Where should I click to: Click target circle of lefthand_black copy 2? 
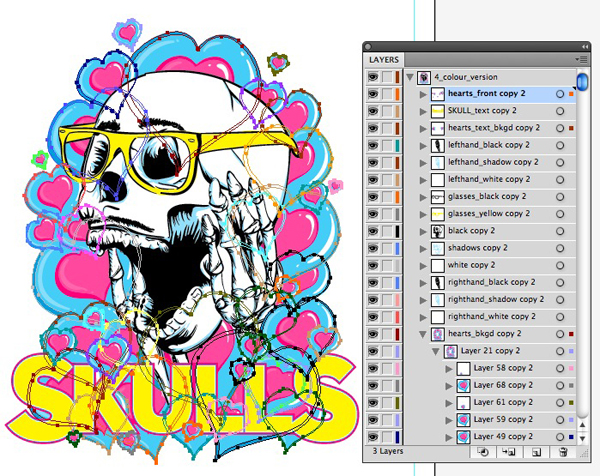pyautogui.click(x=560, y=145)
